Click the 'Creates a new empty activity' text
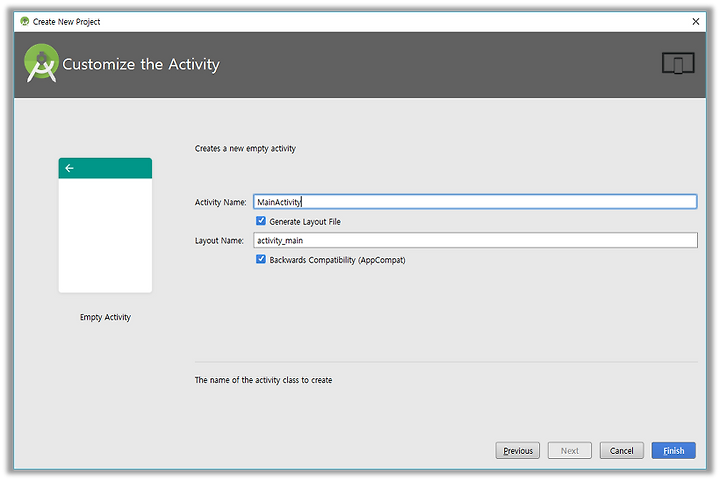This screenshot has width=720, height=481. click(x=245, y=149)
